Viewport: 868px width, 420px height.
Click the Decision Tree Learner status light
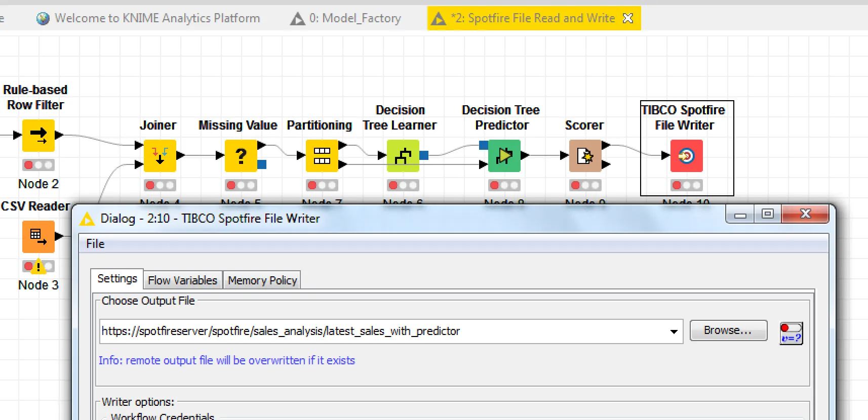403,185
